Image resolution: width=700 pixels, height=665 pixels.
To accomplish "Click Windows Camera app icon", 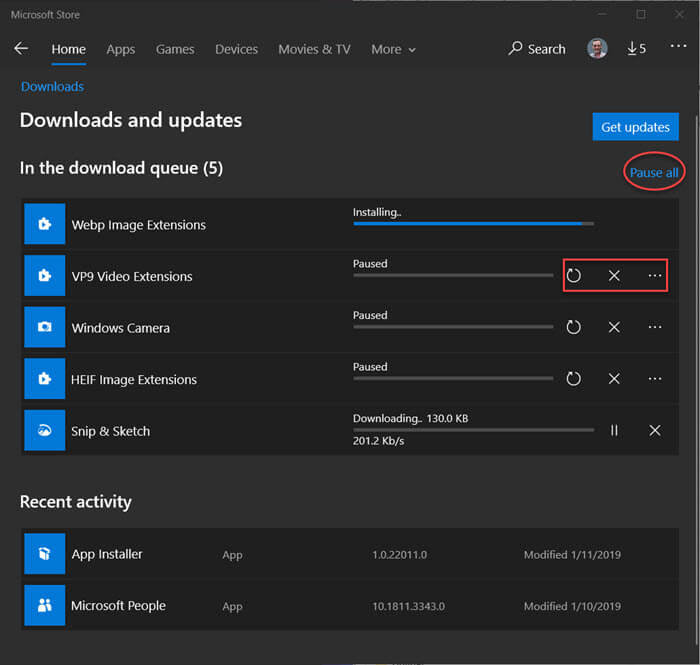I will 45,327.
